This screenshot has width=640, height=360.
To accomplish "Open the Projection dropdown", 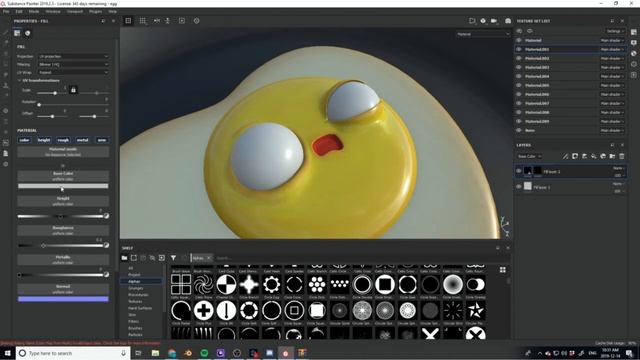I will click(73, 56).
